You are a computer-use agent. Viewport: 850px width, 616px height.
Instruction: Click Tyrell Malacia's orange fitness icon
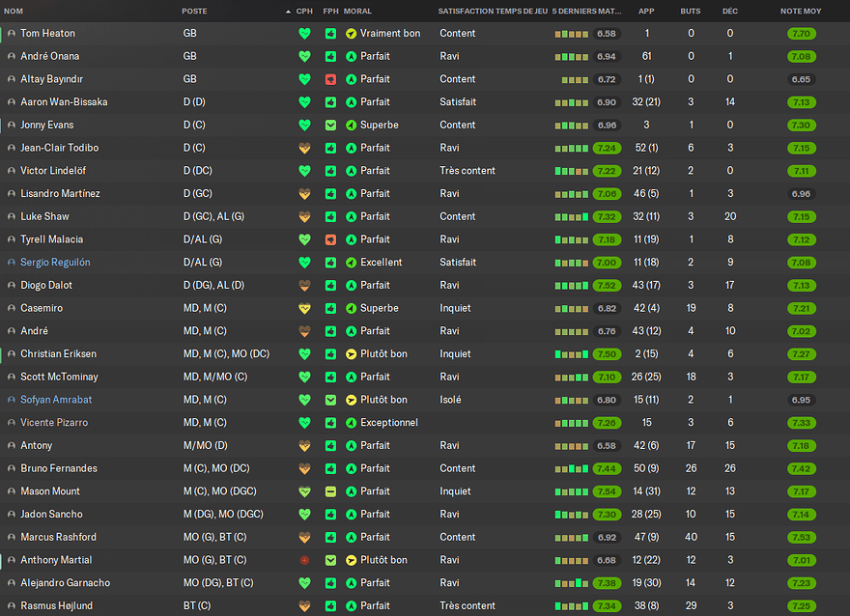[330, 239]
